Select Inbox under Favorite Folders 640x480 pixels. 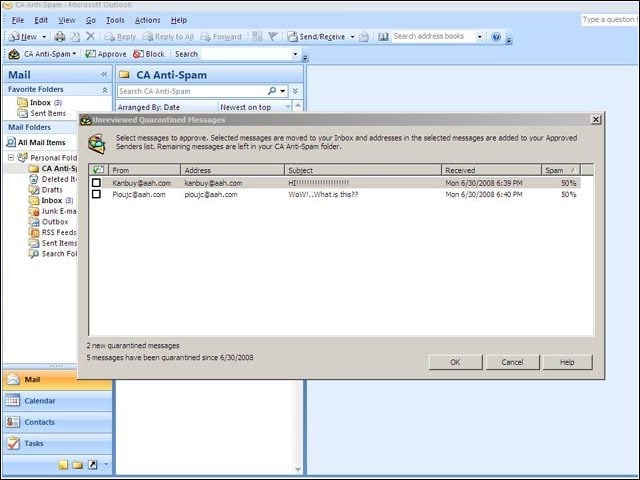click(x=40, y=102)
